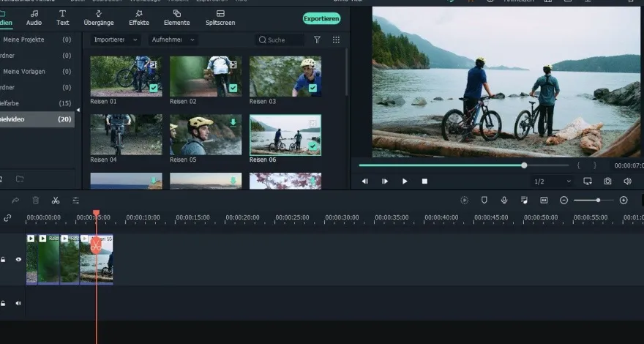644x344 pixels.
Task: Open the Elemente tab
Action: (176, 18)
